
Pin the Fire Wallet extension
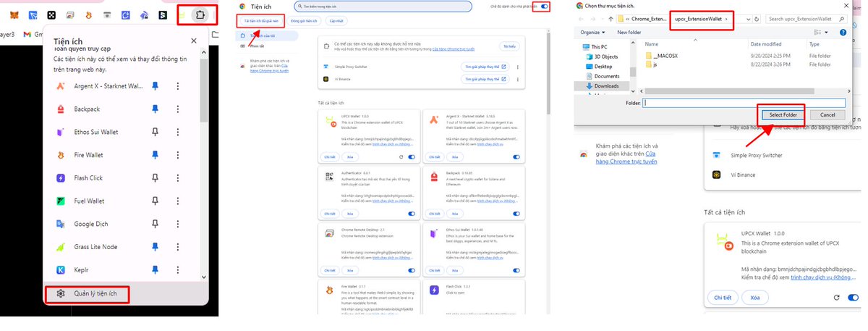pos(154,155)
